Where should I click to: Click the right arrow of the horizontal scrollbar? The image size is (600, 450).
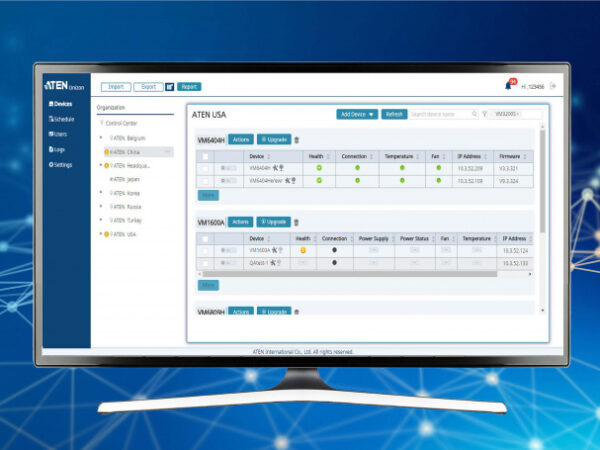pos(530,274)
